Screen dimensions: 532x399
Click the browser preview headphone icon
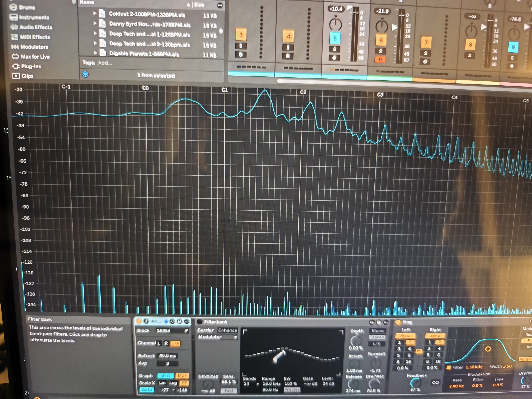[x=85, y=74]
